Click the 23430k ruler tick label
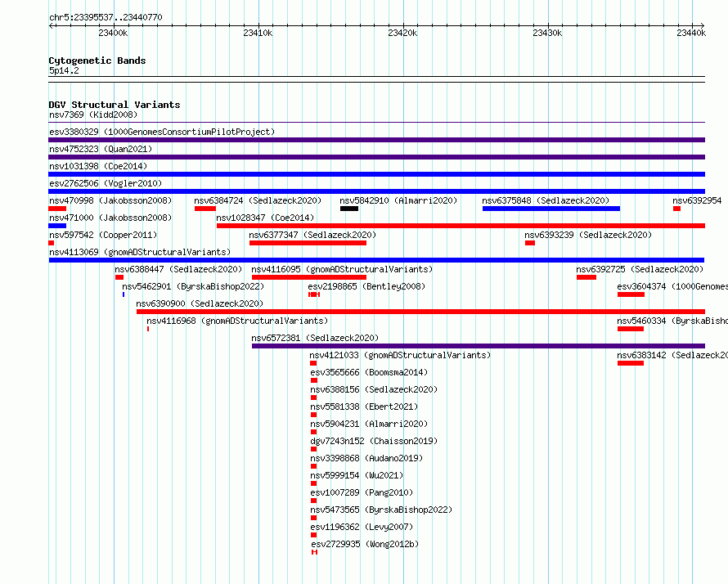728x584 pixels. (x=547, y=33)
